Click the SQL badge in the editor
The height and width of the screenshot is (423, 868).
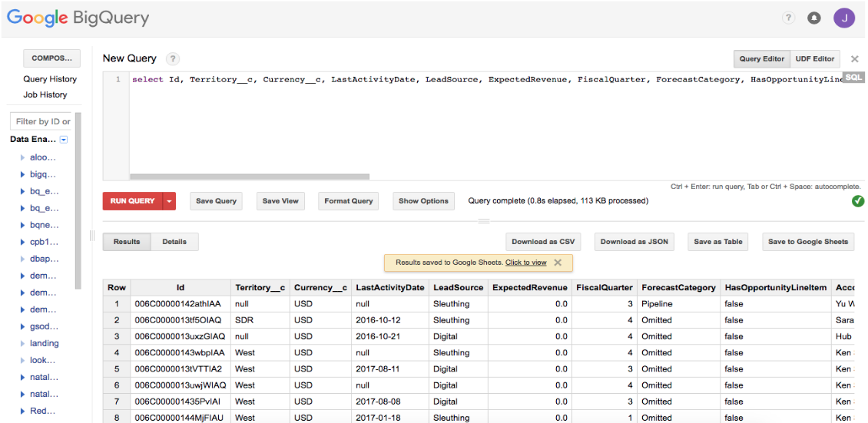[853, 78]
